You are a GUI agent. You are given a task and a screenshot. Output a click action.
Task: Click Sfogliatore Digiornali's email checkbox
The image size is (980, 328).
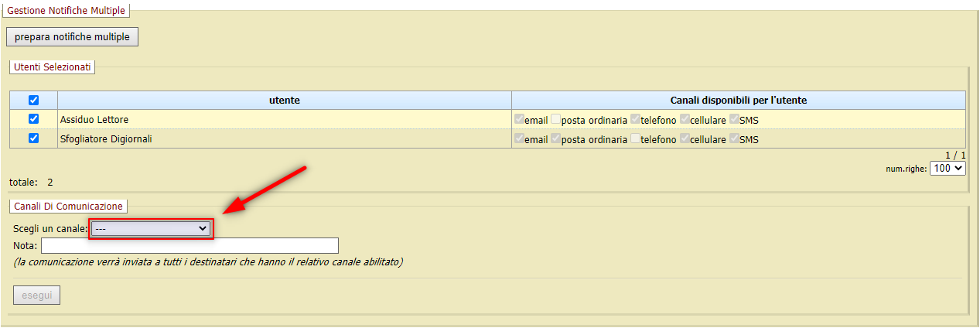[x=519, y=138]
